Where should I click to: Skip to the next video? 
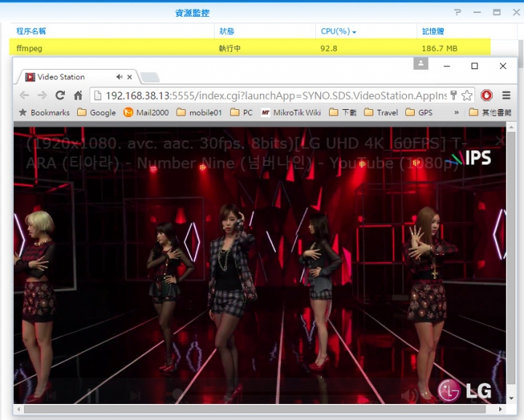coord(135,396)
